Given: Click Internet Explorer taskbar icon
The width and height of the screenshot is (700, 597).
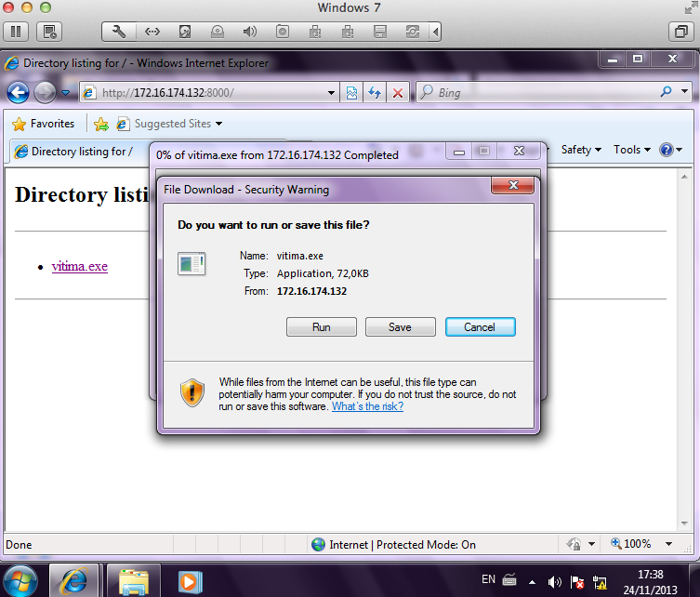Looking at the screenshot, I should (74, 581).
